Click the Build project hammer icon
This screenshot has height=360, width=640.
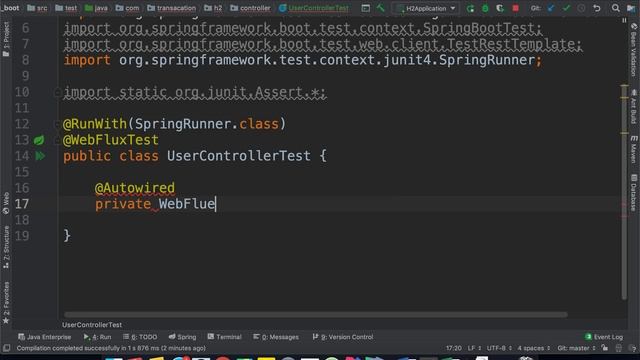point(380,8)
